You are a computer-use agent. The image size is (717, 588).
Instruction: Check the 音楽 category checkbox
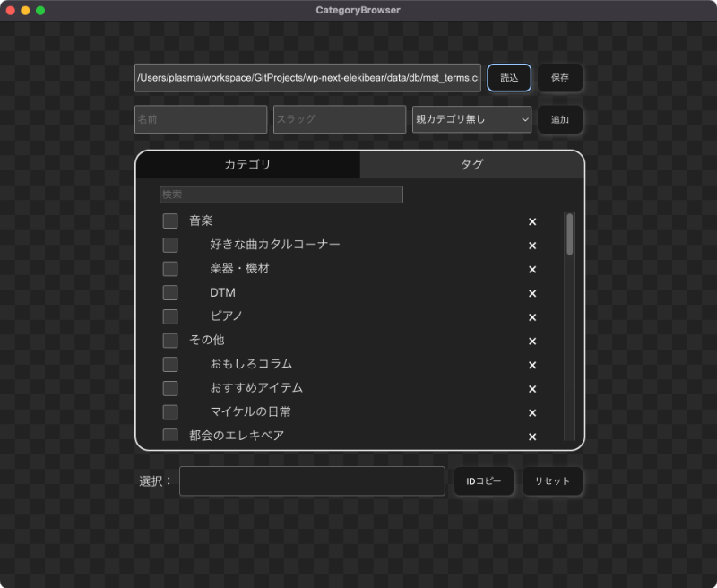[x=170, y=221]
